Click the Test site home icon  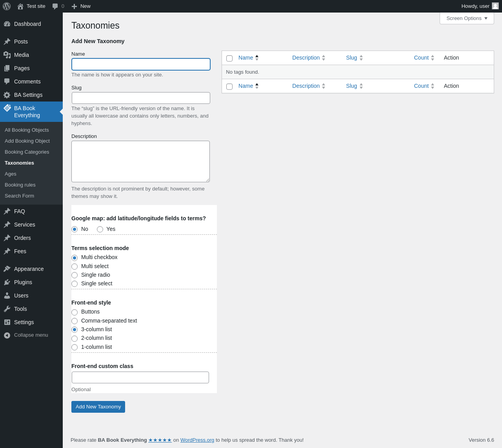point(20,6)
